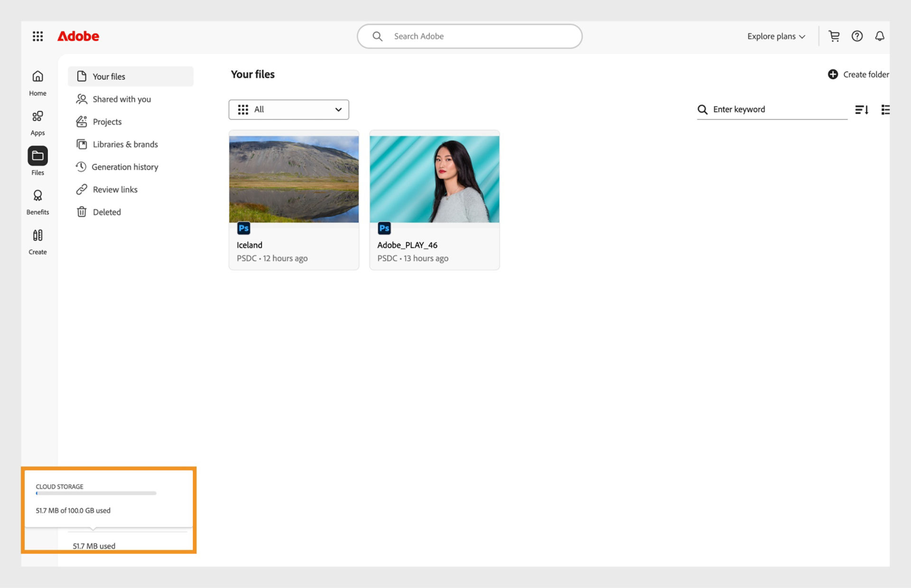Open the notifications bell

(880, 36)
